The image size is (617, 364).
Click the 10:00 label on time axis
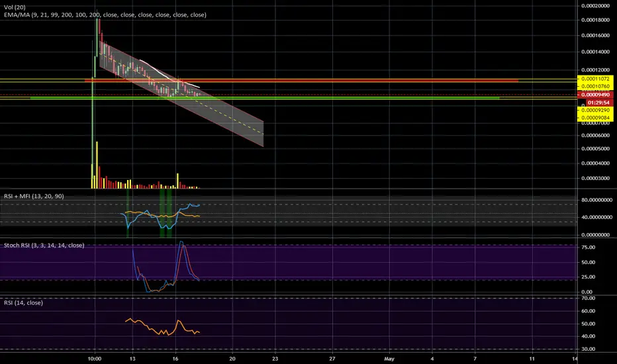pyautogui.click(x=94, y=358)
